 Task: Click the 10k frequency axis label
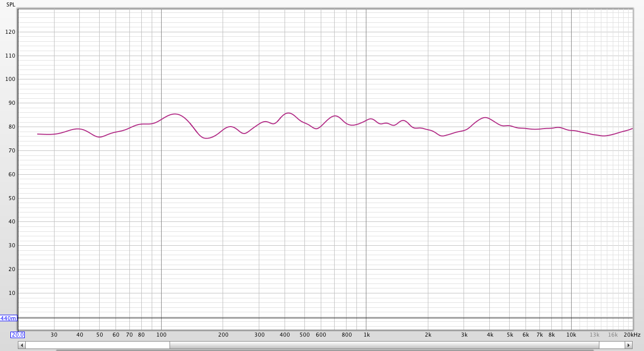pos(572,335)
